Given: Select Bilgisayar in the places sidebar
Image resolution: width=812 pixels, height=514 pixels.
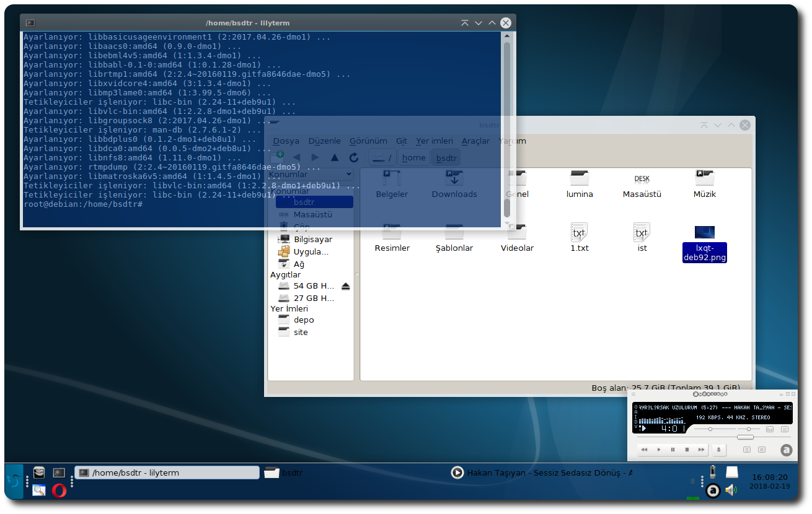Looking at the screenshot, I should tap(312, 239).
